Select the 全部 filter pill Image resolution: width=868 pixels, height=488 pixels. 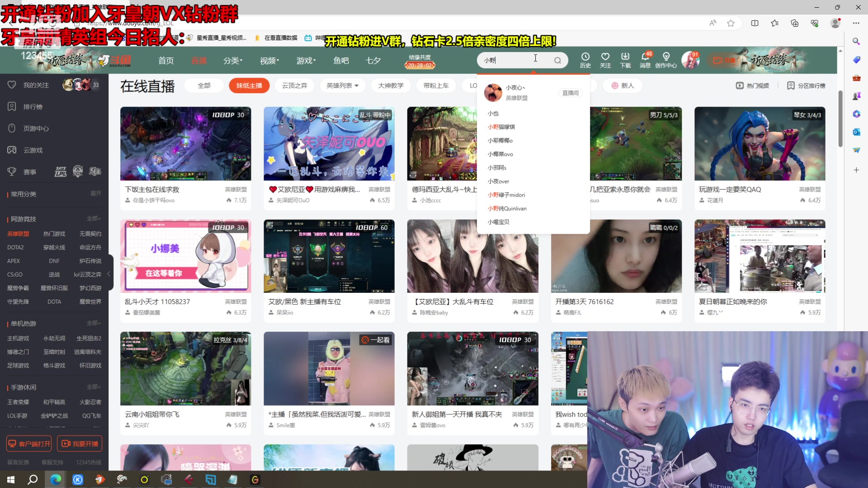pyautogui.click(x=204, y=85)
